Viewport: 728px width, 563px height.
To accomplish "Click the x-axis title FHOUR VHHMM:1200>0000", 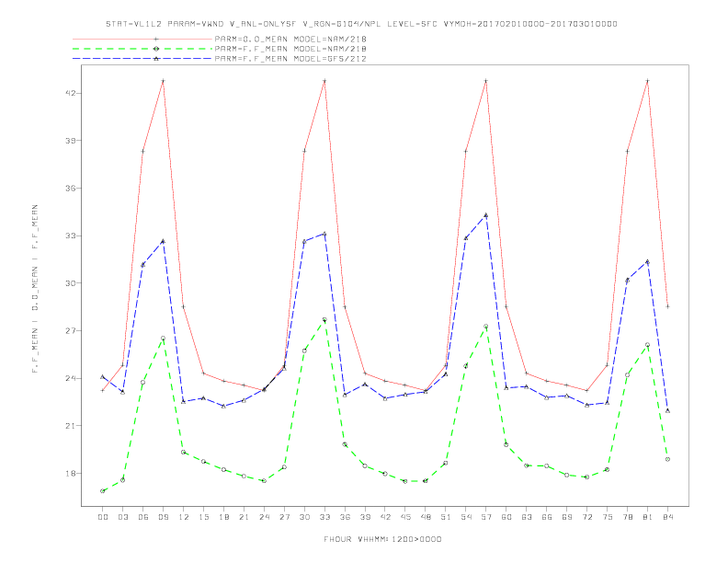I will coord(382,539).
